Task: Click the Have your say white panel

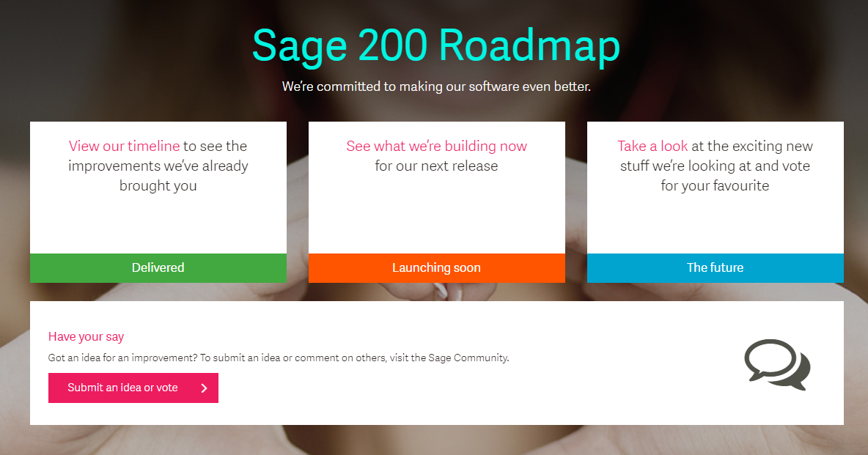Action: click(x=437, y=363)
